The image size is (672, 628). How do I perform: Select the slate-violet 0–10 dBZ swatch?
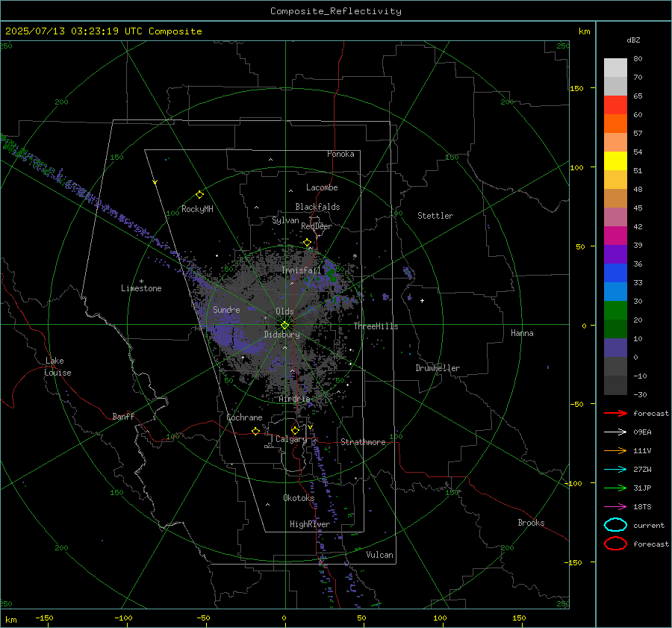click(615, 348)
